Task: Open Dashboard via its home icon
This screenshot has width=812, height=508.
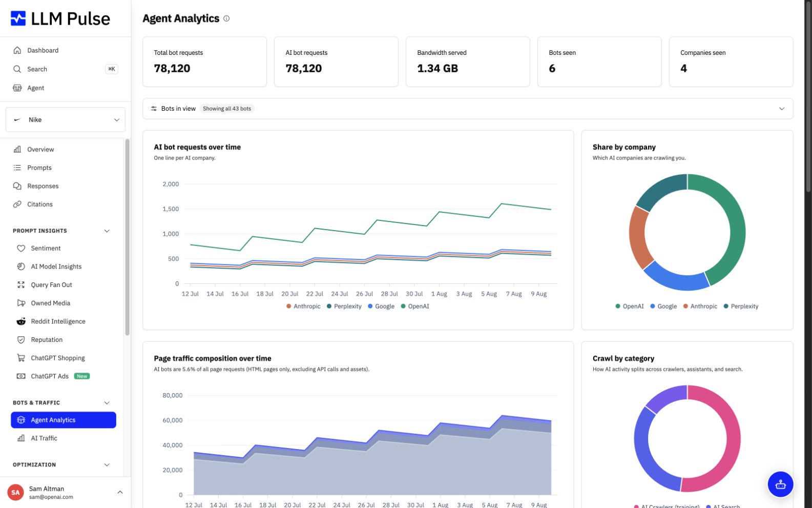Action: click(17, 50)
